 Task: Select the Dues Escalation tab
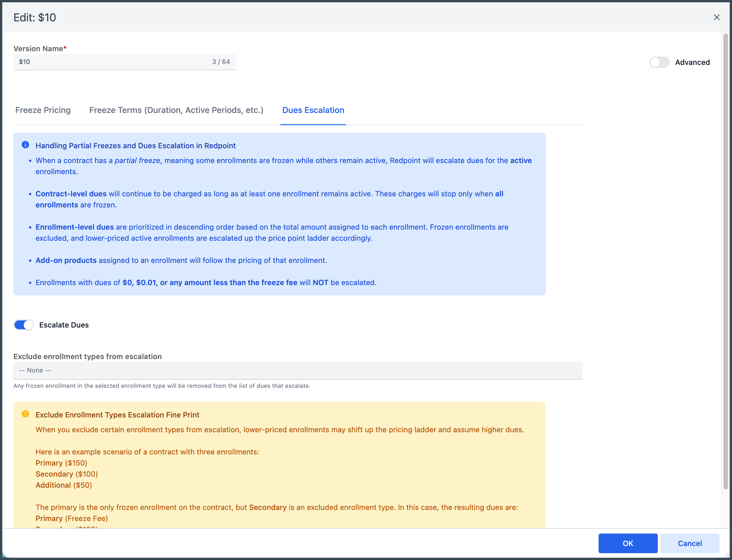(x=313, y=110)
